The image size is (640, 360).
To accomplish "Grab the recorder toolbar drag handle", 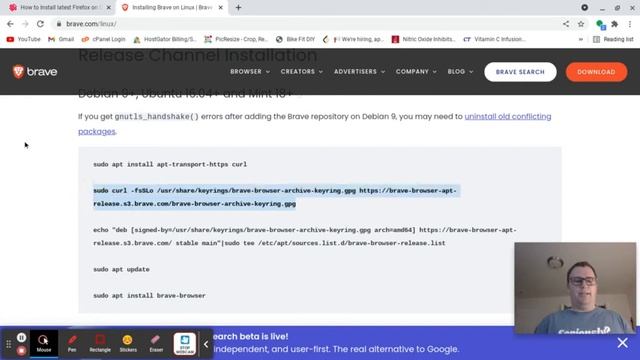I will pos(9,344).
